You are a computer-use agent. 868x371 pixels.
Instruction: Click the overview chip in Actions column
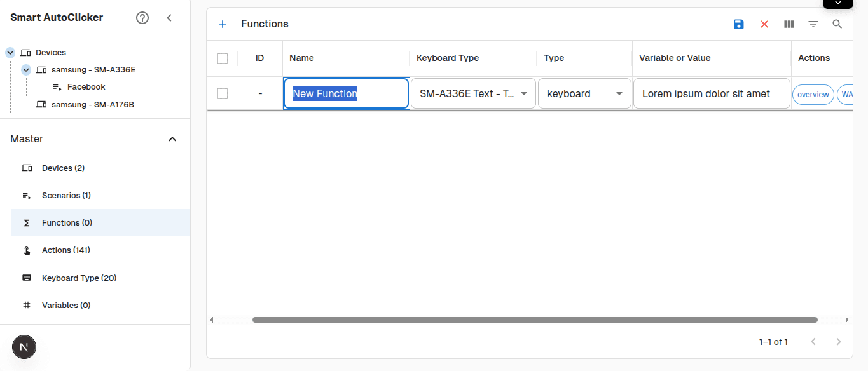tap(813, 94)
